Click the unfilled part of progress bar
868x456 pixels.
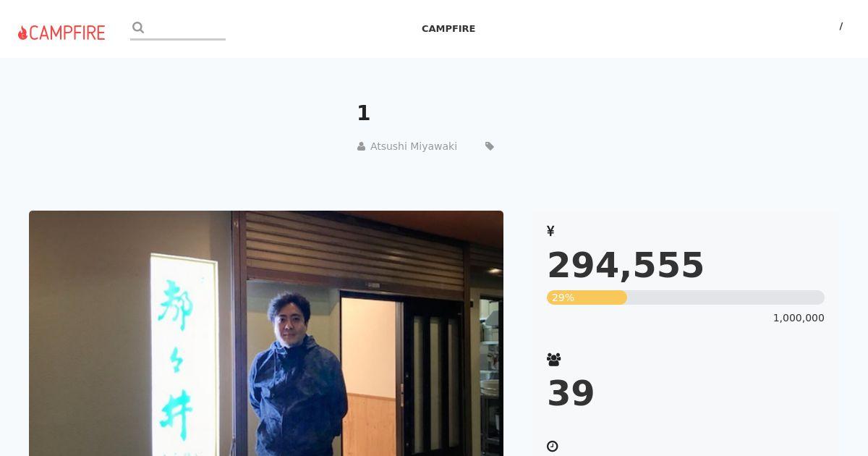tap(726, 297)
